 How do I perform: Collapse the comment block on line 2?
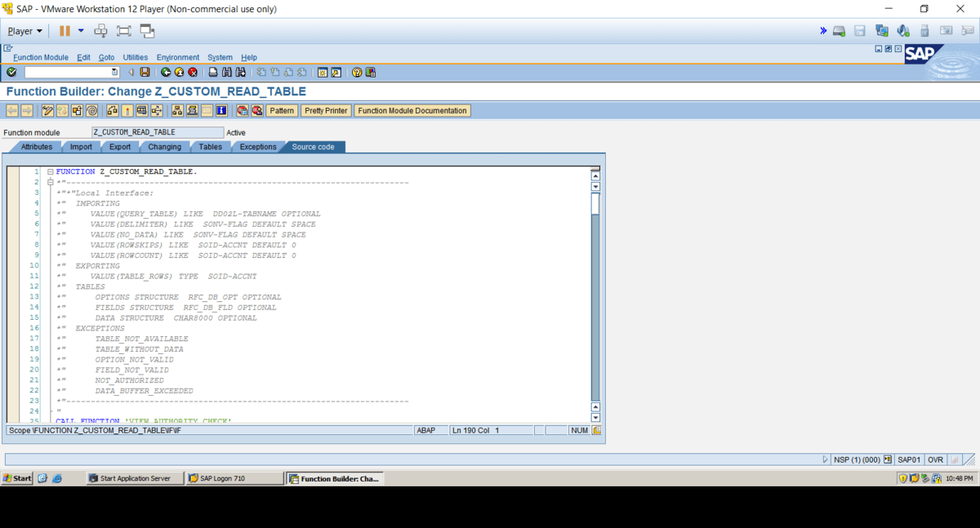[50, 183]
